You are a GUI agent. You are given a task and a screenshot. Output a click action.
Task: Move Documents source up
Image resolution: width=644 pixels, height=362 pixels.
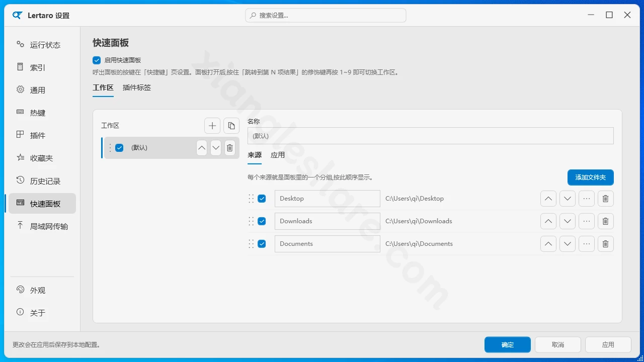548,244
